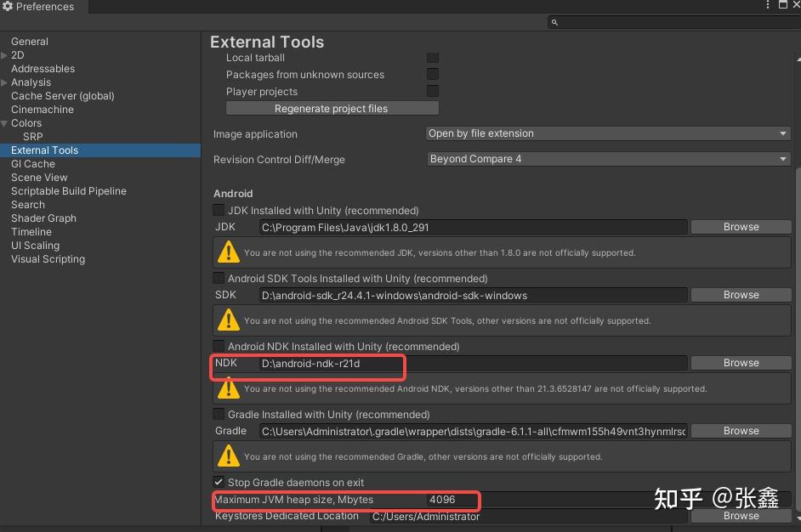Viewport: 801px width, 532px height.
Task: Enable JDK Installed with Unity checkbox
Action: click(x=219, y=210)
